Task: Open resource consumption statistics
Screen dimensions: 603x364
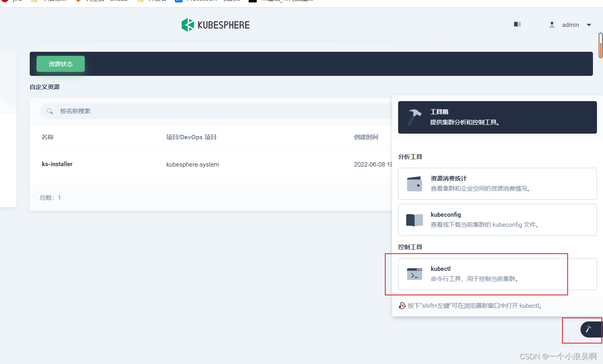Action: pos(497,183)
